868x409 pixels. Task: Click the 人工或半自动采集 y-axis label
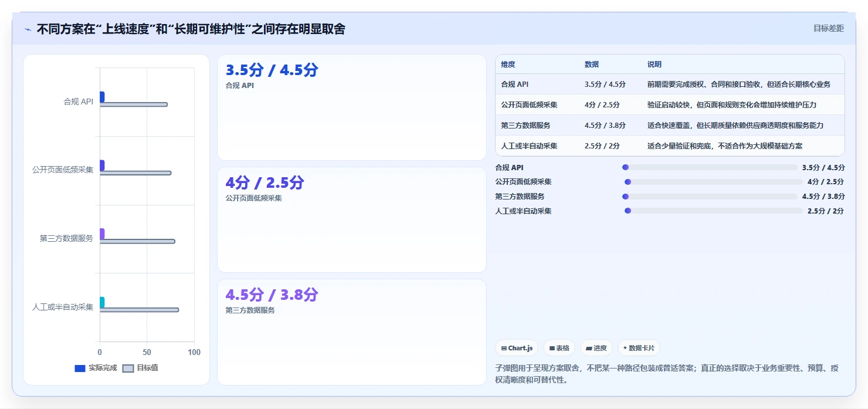[x=63, y=307]
